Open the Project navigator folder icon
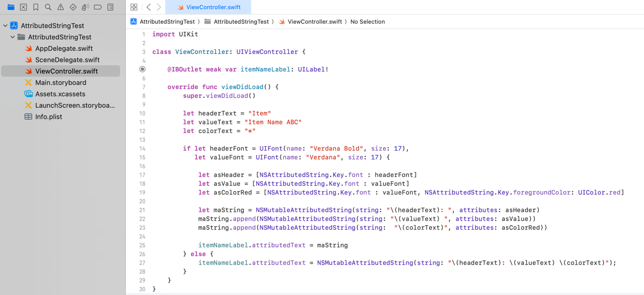 11,7
